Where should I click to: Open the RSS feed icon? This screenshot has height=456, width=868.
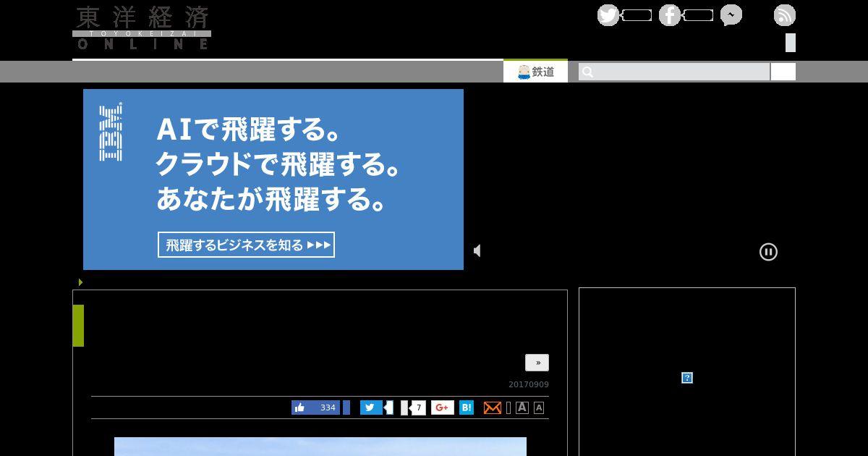[x=785, y=15]
